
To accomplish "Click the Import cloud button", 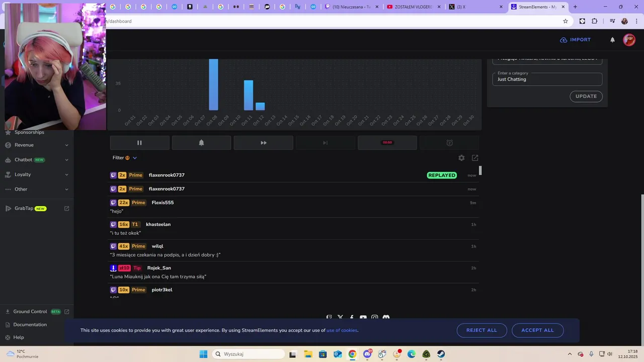I will tap(575, 40).
